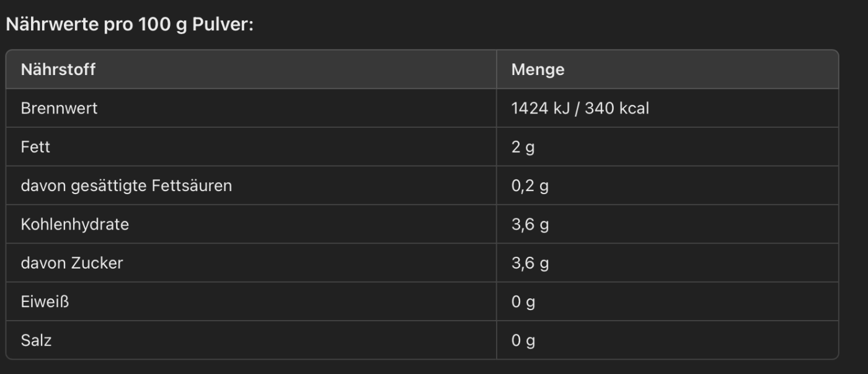Select the Salz '0 g' value
Image resolution: width=868 pixels, height=374 pixels.
[523, 341]
